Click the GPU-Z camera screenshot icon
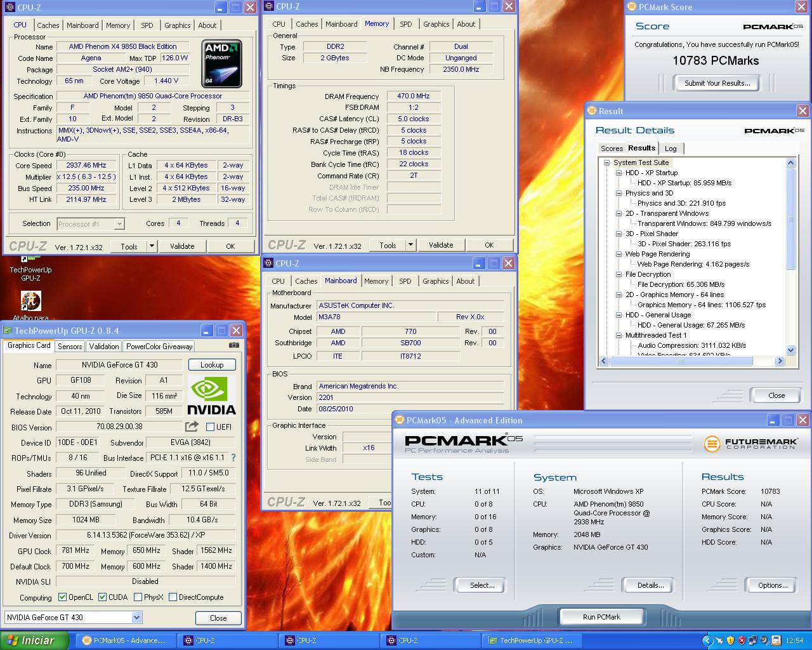812x650 pixels. [x=234, y=345]
